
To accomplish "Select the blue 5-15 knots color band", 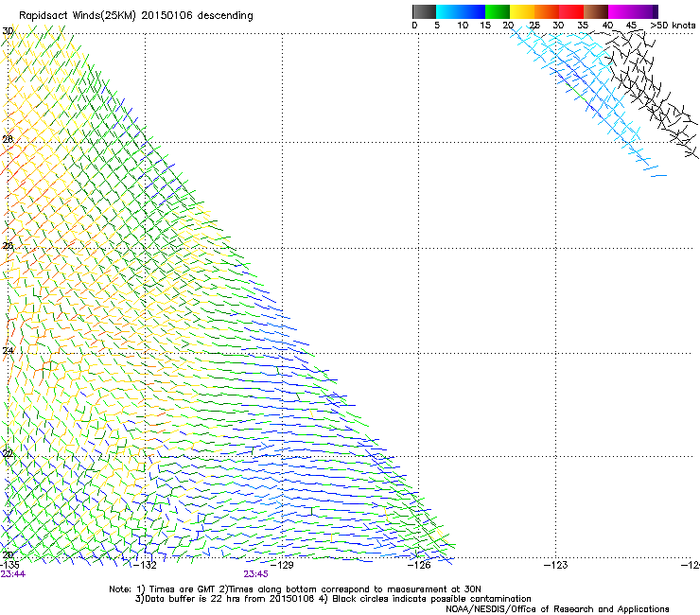I will [x=461, y=11].
